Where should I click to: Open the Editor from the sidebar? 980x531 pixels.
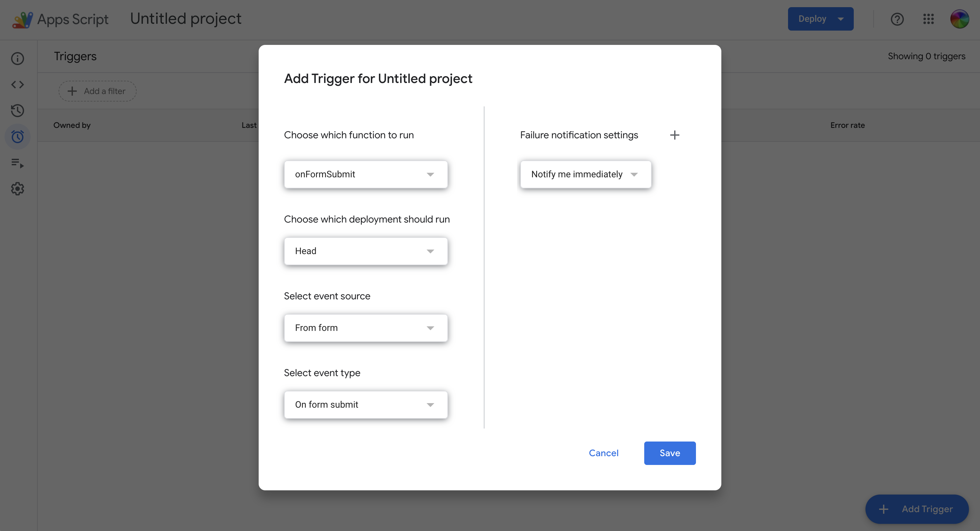click(18, 85)
